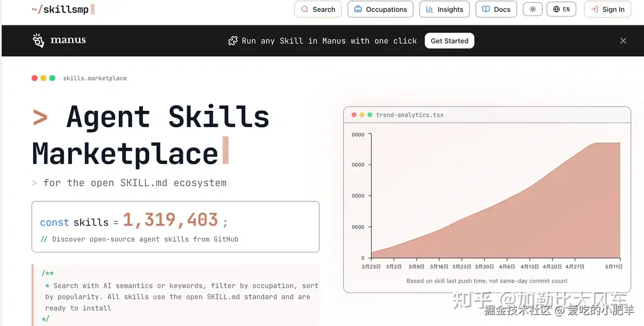The image size is (644, 326).
Task: Click the 'Run any Skill in Manus with one click' text
Action: pos(329,41)
